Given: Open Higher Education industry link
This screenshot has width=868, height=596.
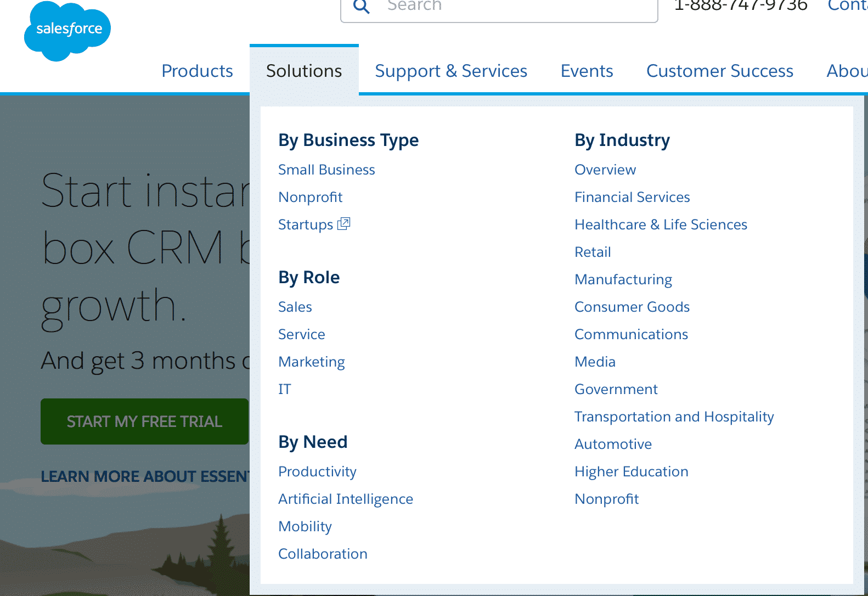Looking at the screenshot, I should (631, 471).
